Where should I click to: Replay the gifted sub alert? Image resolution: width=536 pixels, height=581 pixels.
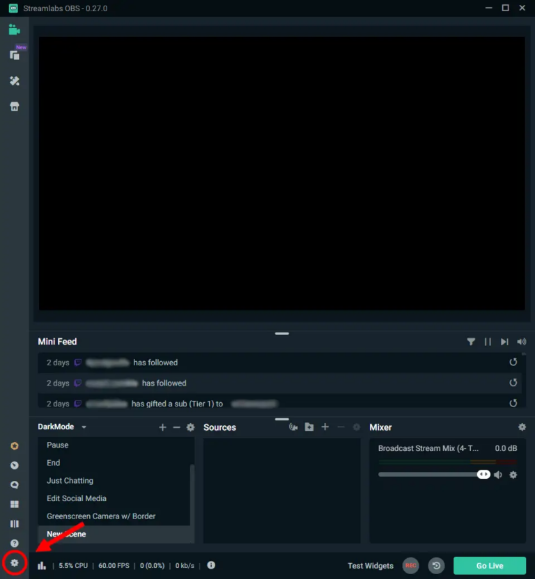tap(513, 403)
